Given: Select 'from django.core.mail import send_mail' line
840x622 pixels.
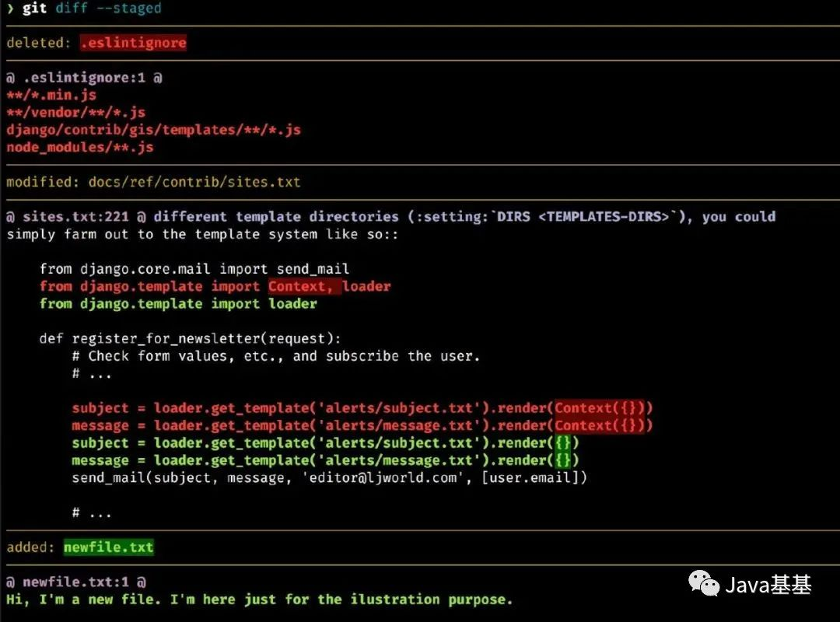Looking at the screenshot, I should click(194, 269).
